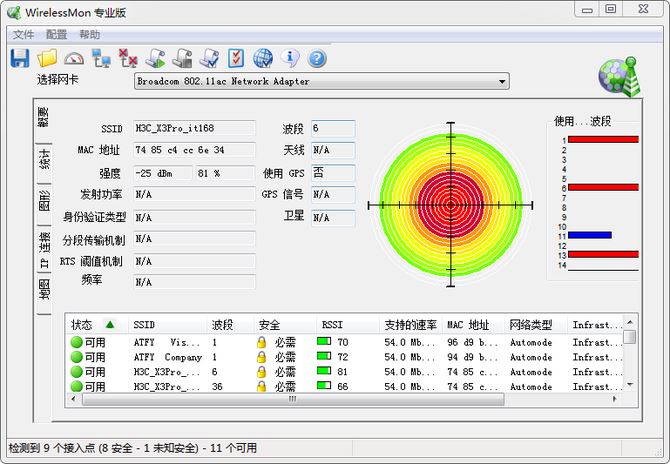Click the speedometer gauge toolbar icon

[74, 59]
